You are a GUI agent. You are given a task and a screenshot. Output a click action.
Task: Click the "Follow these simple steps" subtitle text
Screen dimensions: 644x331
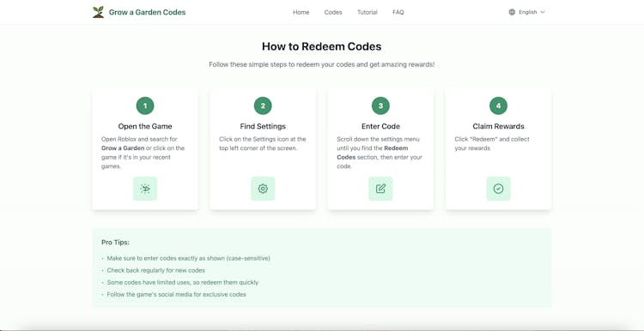[322, 65]
